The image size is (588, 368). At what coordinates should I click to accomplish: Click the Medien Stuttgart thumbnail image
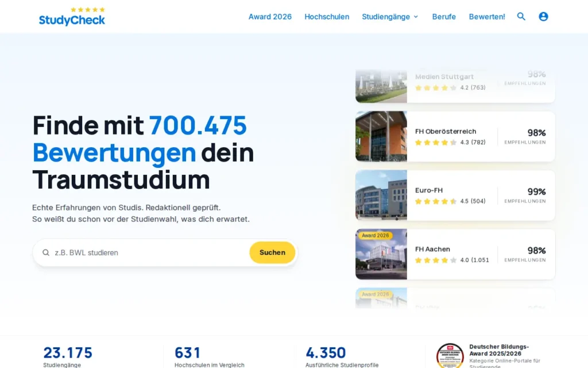point(381,86)
